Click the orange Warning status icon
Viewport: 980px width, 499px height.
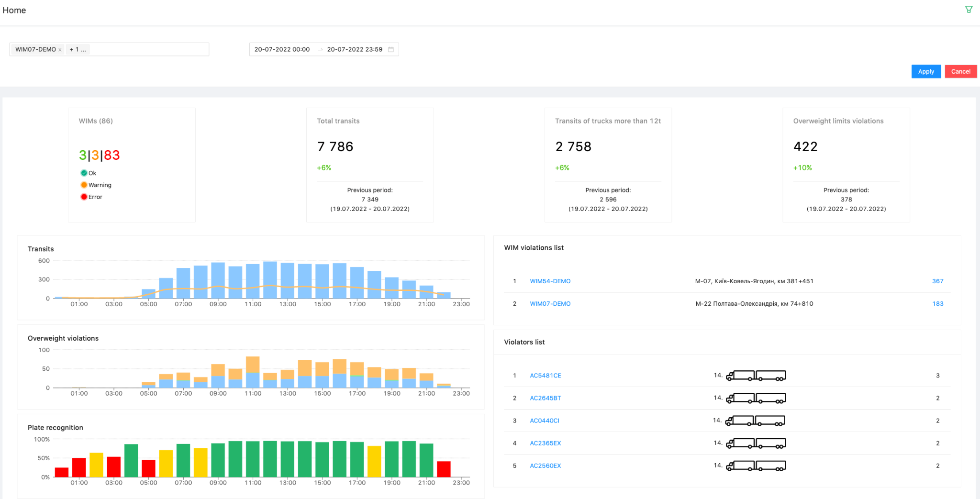(x=84, y=185)
